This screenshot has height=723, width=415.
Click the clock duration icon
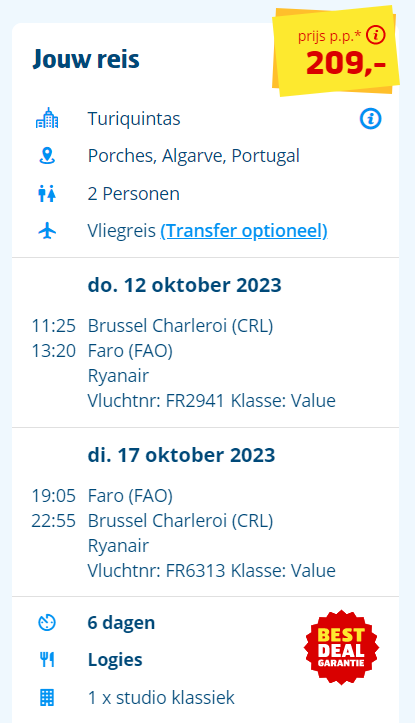(47, 623)
